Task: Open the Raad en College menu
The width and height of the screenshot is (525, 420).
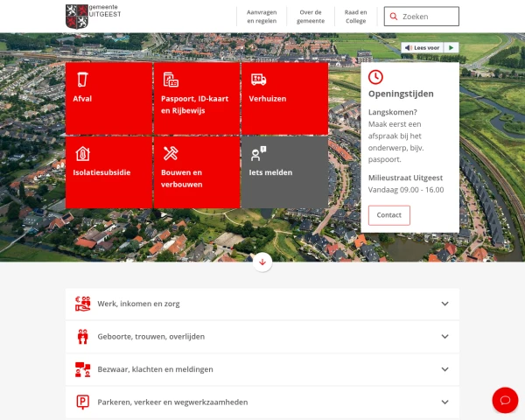Action: tap(355, 17)
